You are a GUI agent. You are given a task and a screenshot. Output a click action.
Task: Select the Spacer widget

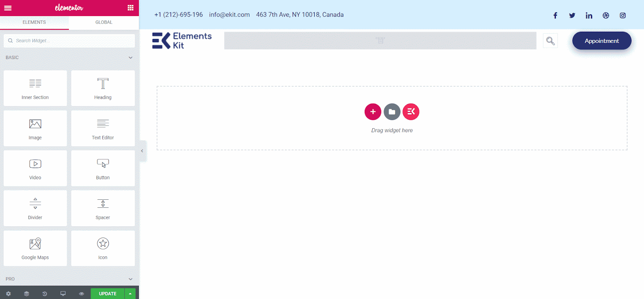(103, 208)
